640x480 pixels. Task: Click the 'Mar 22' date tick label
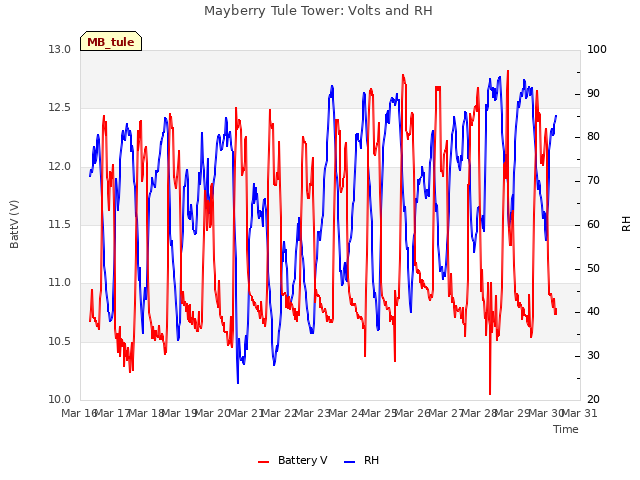point(279,413)
